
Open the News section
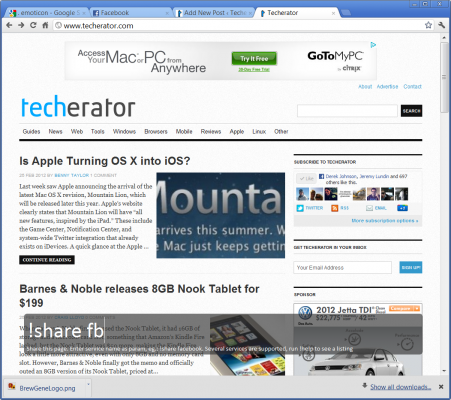coord(55,131)
